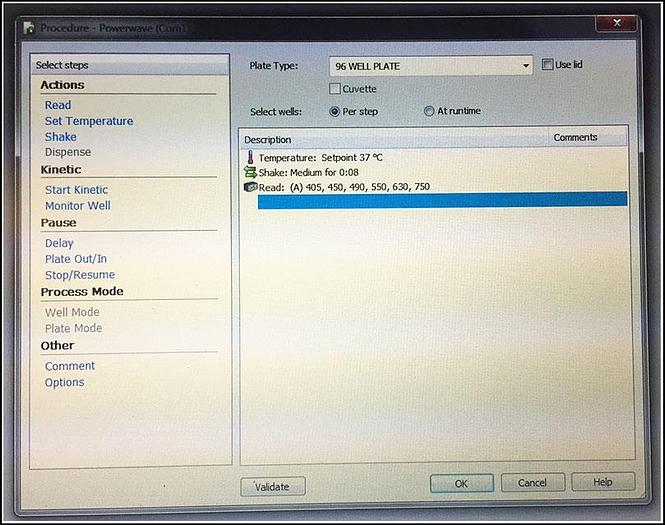This screenshot has width=665, height=525.
Task: Click the Comments column header
Action: (588, 137)
